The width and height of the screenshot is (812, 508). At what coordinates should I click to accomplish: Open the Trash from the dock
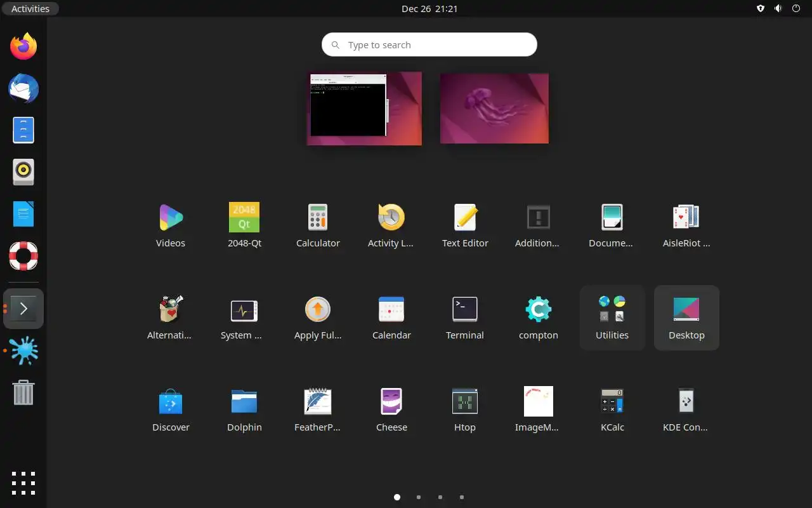pos(23,392)
